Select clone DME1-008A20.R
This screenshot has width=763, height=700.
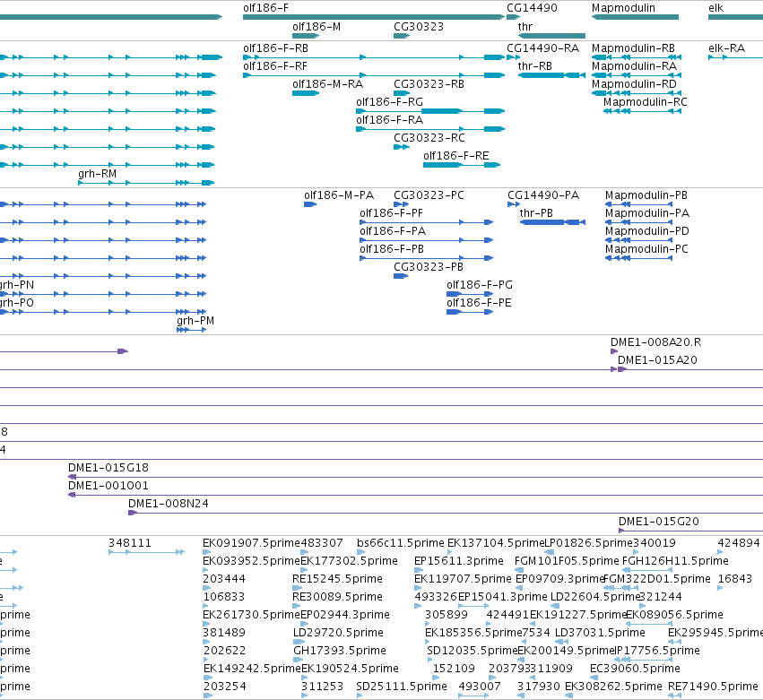[x=614, y=351]
